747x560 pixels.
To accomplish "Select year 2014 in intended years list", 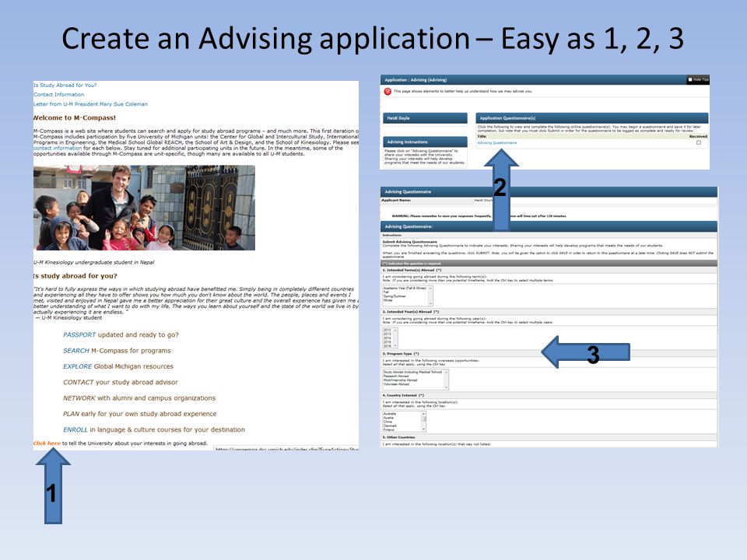I will [387, 338].
